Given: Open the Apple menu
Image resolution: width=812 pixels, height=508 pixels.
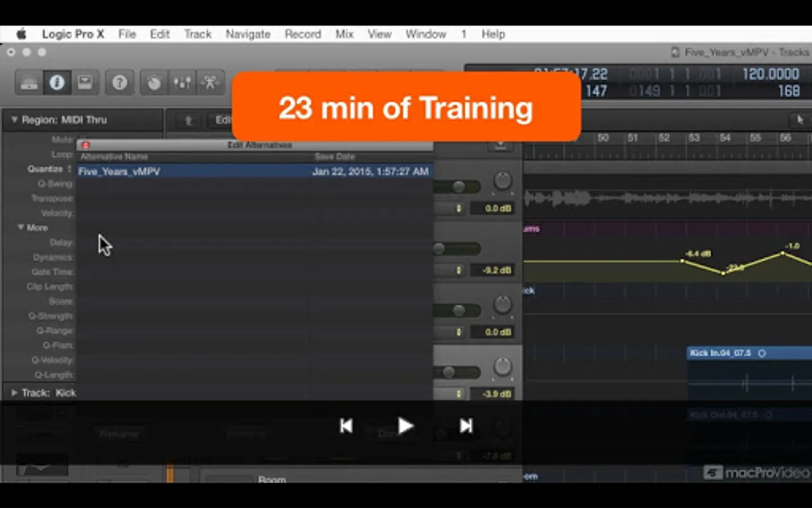Looking at the screenshot, I should point(21,34).
